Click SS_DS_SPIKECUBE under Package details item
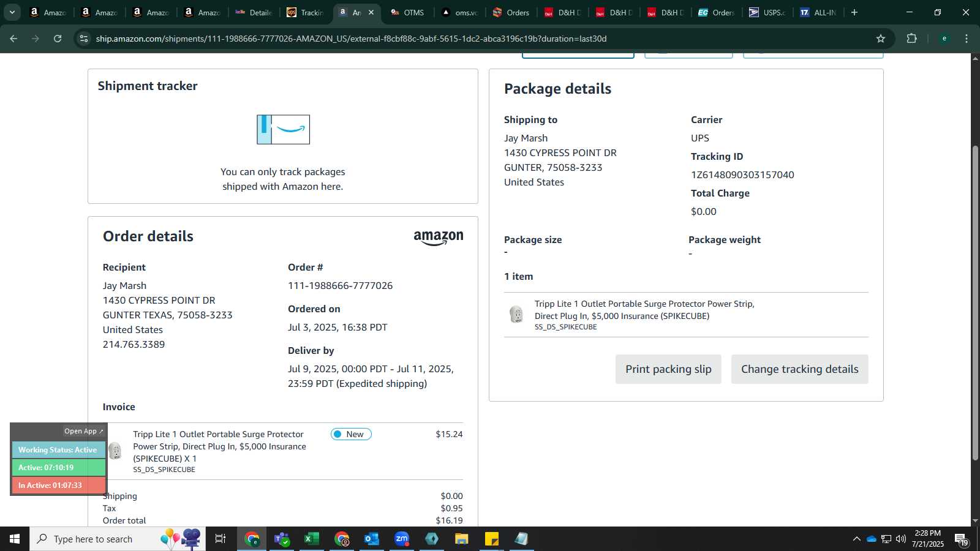980x551 pixels. point(565,327)
